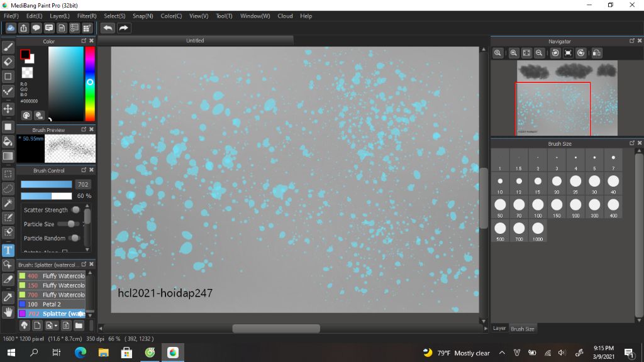
Task: Select the Magic Wand tool
Action: [x=8, y=203]
